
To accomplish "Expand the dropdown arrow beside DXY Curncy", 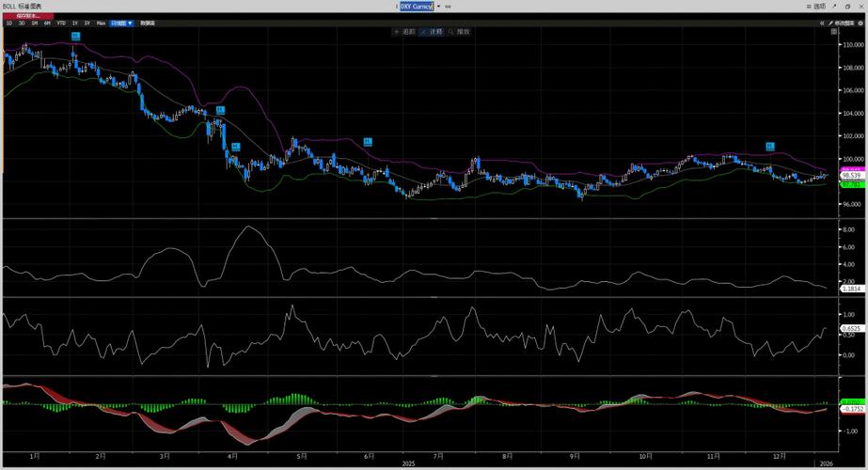I will [437, 7].
